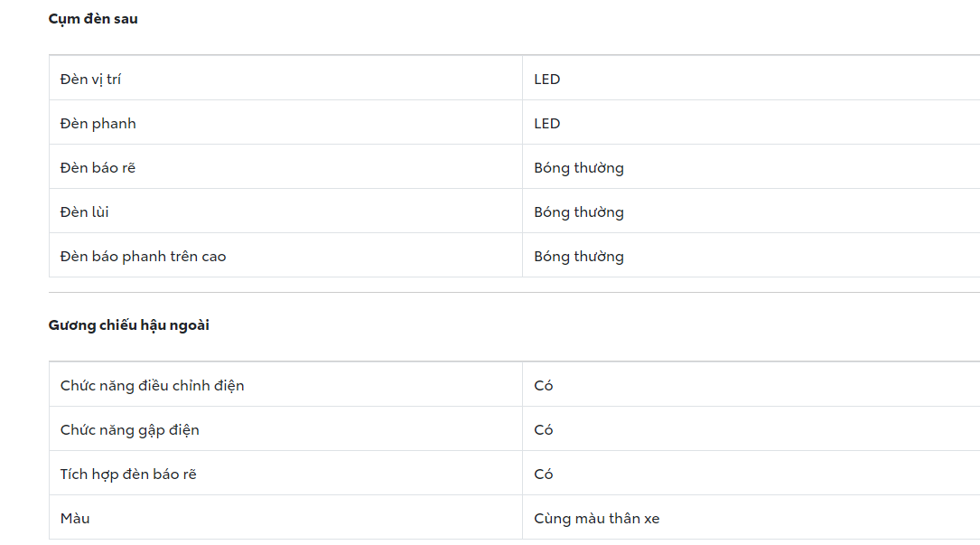
Task: Click the "Đèn lùi" row label
Action: click(84, 212)
